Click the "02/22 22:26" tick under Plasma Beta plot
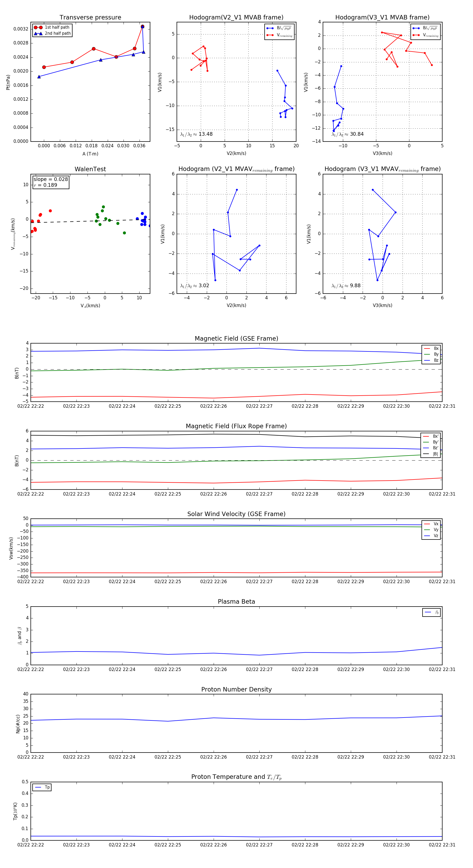The image size is (473, 868). tap(213, 669)
